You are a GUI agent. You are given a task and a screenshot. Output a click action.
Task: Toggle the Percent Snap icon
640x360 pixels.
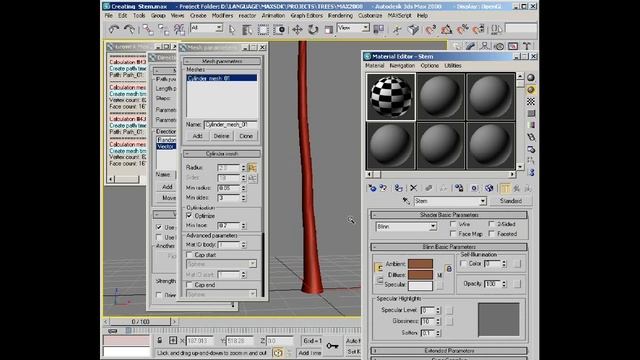coord(462,29)
